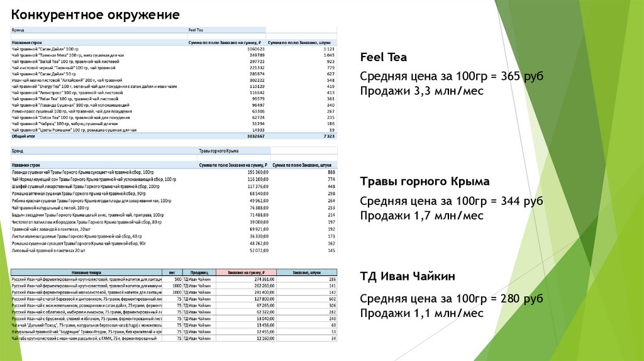Click the text "Средняя цена за 100гр = 365 руб"
Screen dimensions: 644x361
(x=451, y=76)
